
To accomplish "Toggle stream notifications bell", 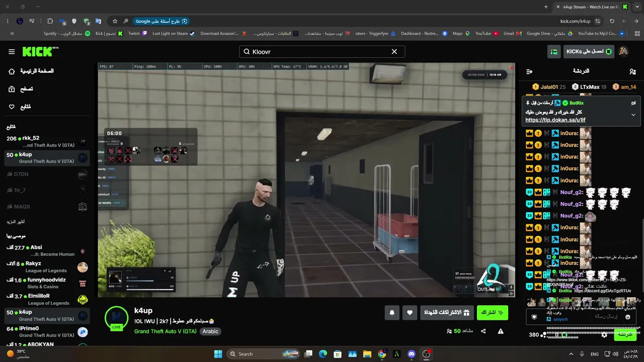I will point(392,313).
